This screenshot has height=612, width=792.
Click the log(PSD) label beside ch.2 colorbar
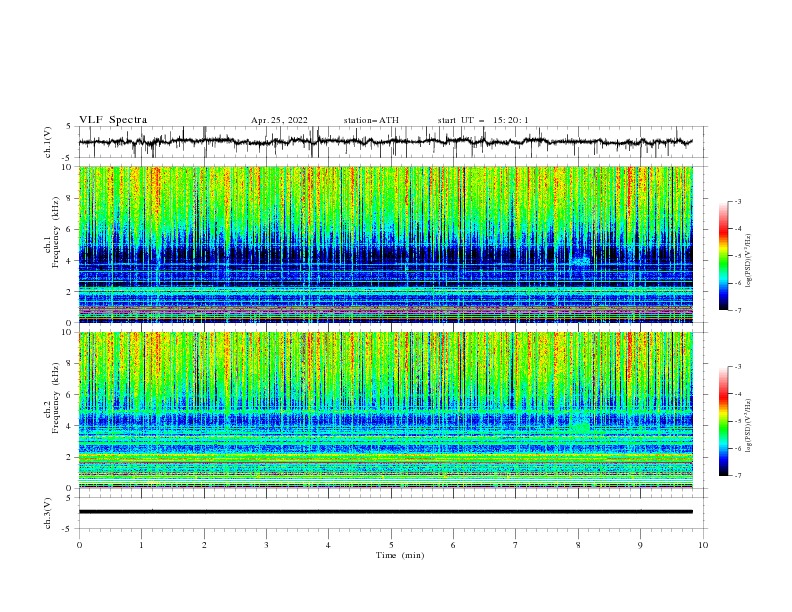(x=749, y=425)
